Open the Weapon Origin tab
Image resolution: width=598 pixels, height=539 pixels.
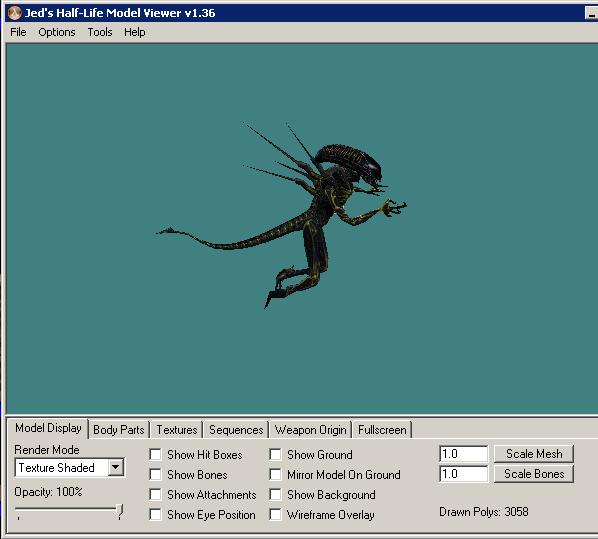point(310,430)
